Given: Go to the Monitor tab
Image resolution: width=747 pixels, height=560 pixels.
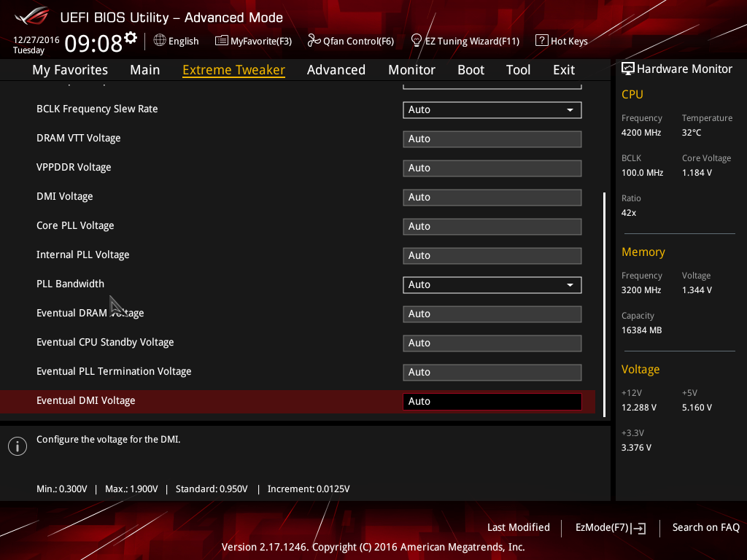Looking at the screenshot, I should [x=411, y=70].
